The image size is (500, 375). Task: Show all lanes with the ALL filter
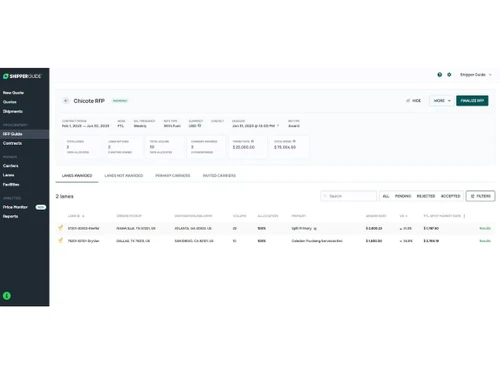point(386,196)
